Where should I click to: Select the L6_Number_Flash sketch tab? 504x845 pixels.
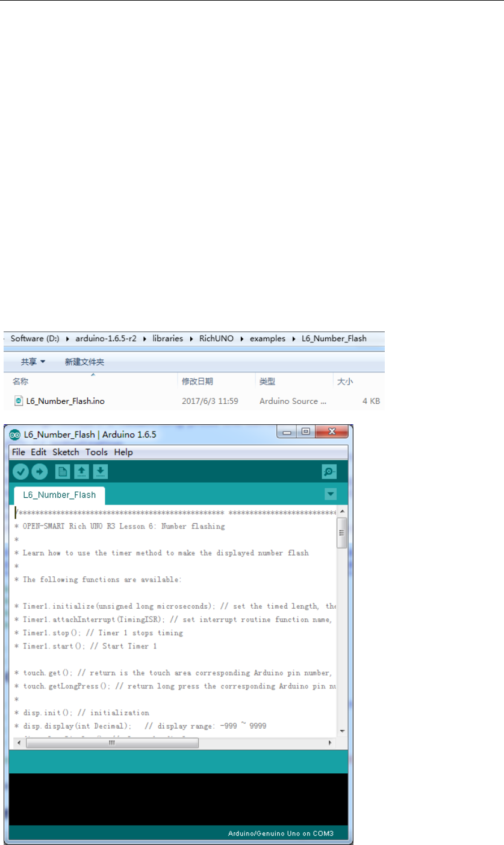click(x=59, y=495)
